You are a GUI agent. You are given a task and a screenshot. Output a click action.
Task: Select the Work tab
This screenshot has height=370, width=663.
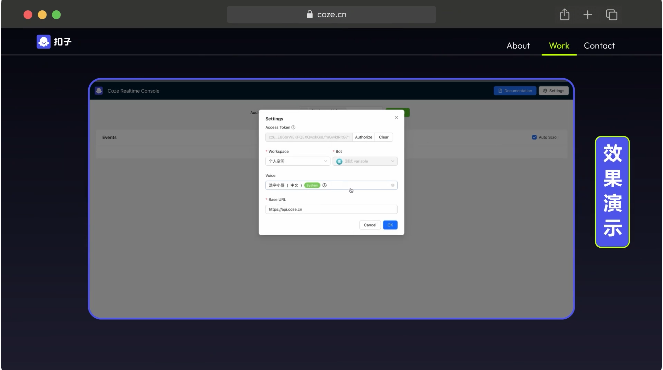[559, 46]
